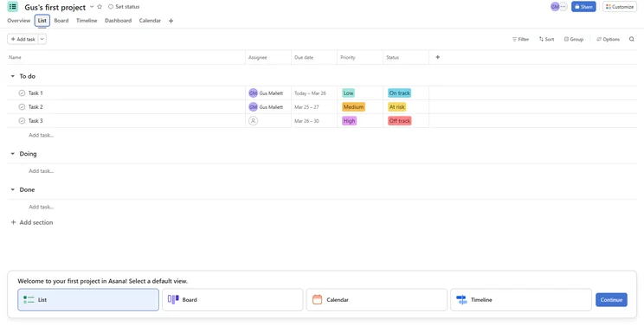644x326 pixels.
Task: Open the Filter menu
Action: [x=520, y=40]
